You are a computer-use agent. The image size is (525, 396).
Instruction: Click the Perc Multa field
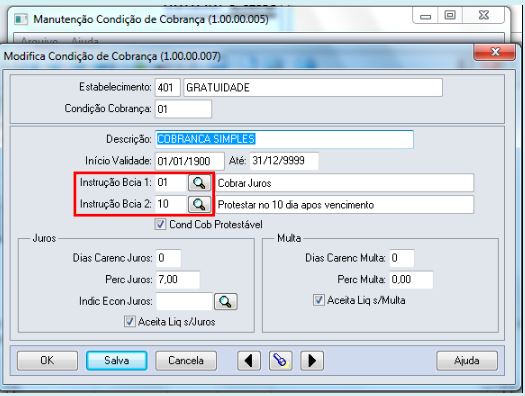pos(411,280)
